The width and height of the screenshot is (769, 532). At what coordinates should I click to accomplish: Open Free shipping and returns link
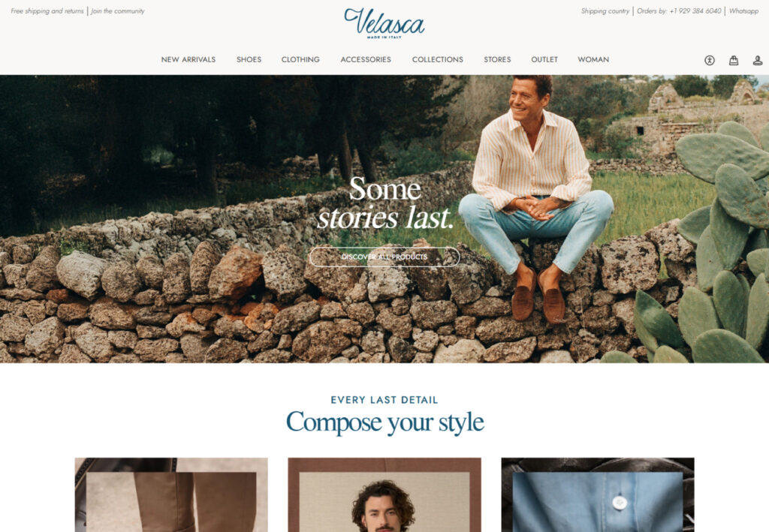click(x=47, y=11)
